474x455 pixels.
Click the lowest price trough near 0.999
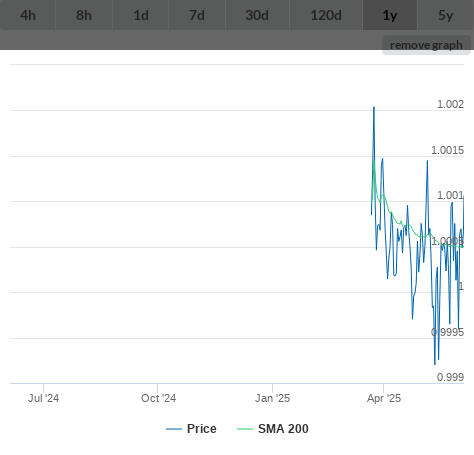click(435, 364)
